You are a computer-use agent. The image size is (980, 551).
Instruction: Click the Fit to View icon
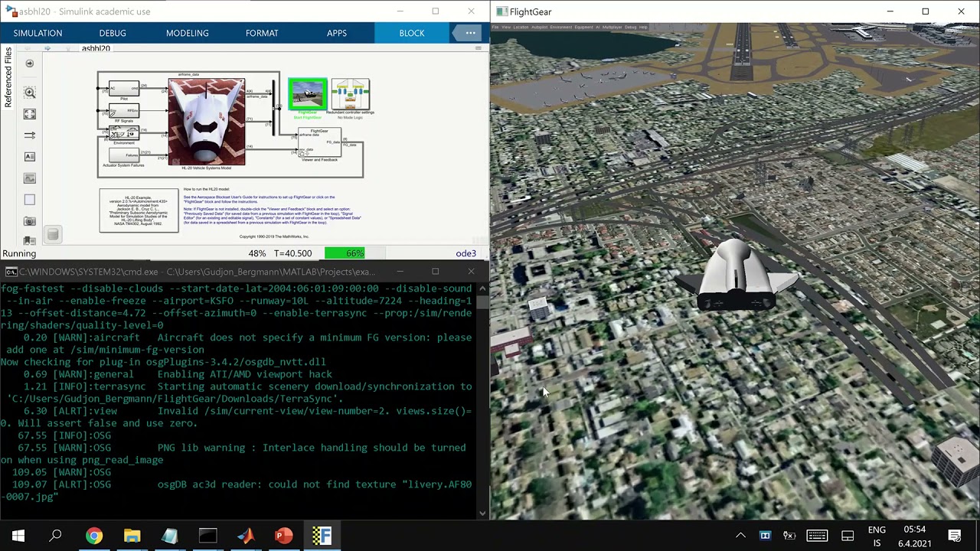point(30,114)
